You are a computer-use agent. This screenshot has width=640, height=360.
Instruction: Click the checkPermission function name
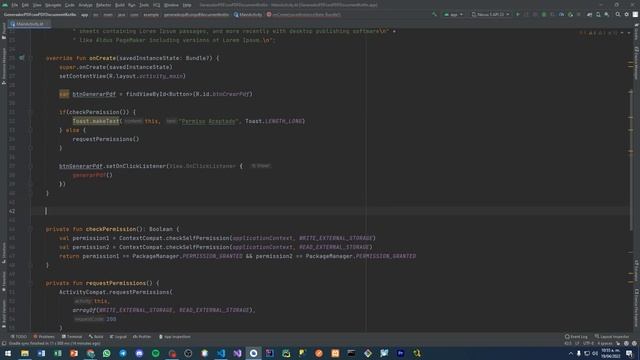point(111,229)
